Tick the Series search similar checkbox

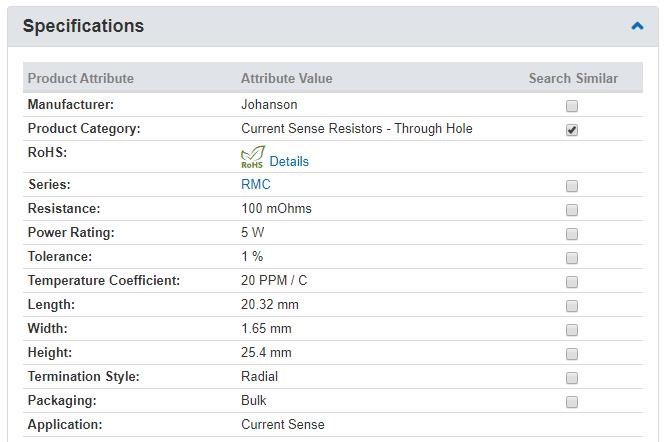pos(572,186)
